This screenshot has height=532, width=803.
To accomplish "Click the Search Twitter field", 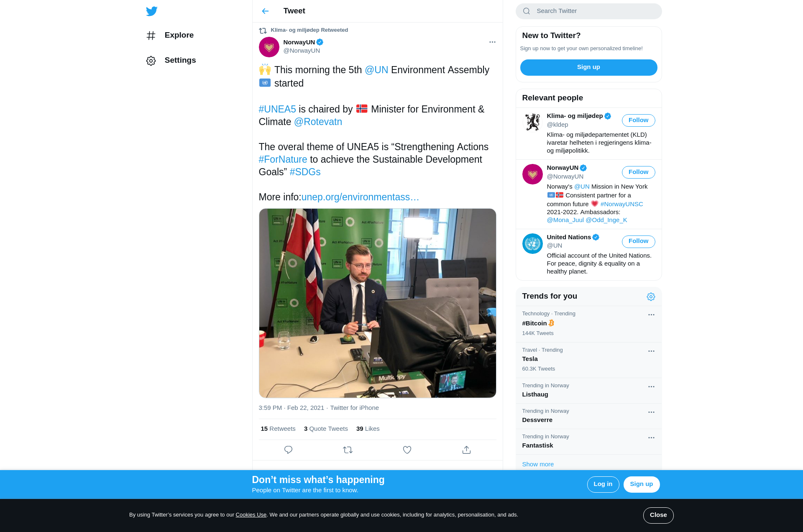I will pos(588,11).
